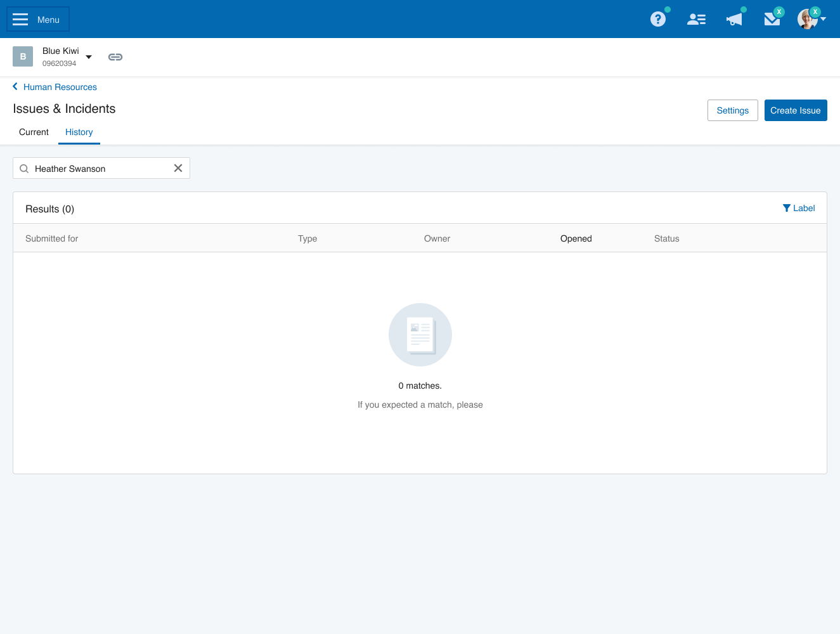Open the user profile avatar menu

tap(811, 19)
